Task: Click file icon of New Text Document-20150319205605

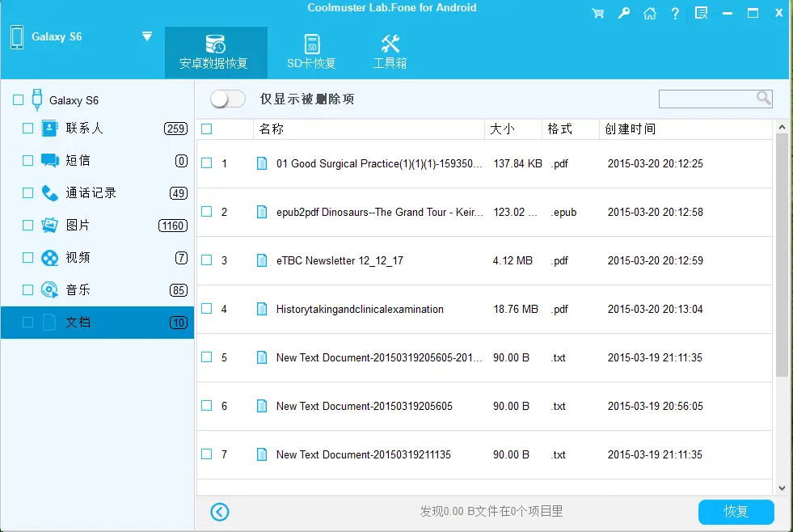Action: [262, 406]
